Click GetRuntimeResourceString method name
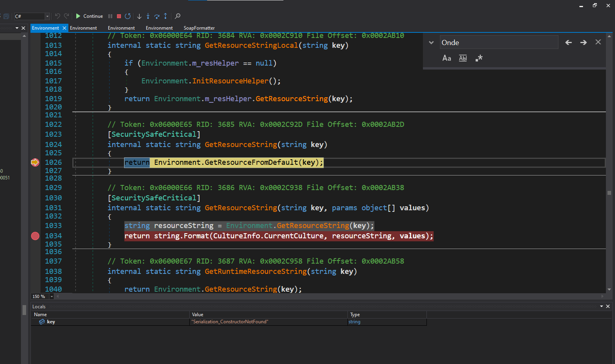Screen dimensions: 615x364 [x=256, y=272]
